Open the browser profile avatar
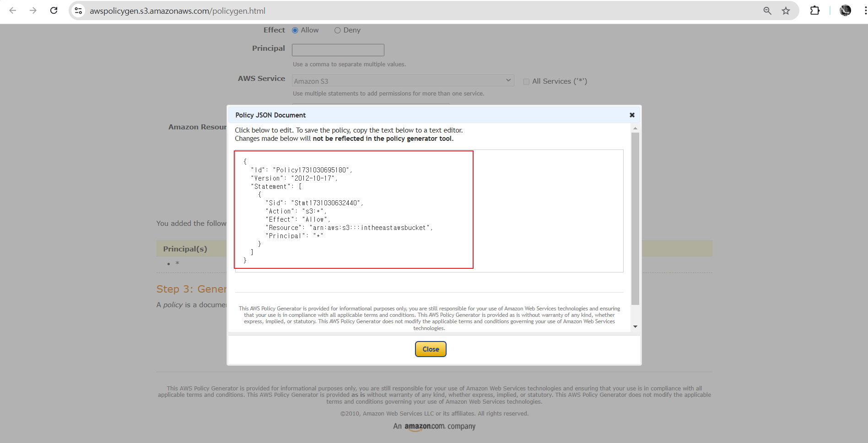 click(x=845, y=11)
